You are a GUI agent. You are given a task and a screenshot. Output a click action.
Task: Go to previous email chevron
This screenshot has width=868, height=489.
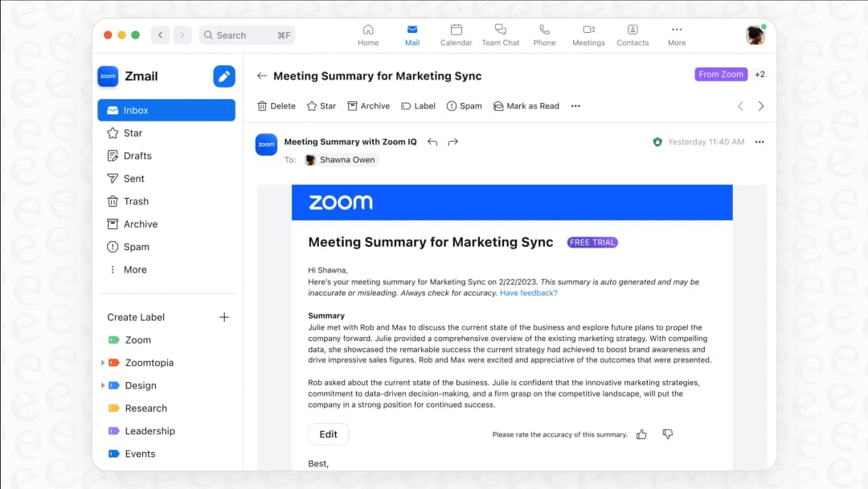coord(740,106)
